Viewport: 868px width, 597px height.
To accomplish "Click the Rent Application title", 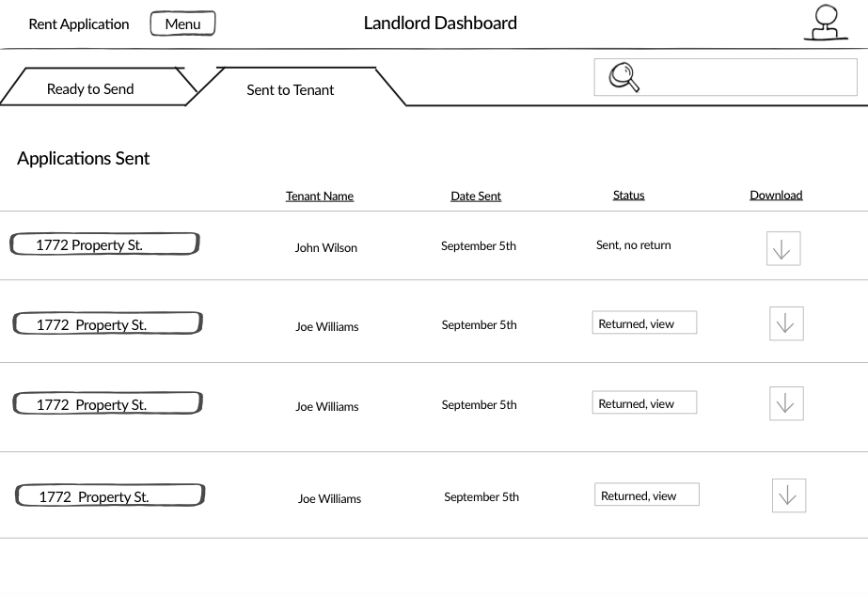I will 79,24.
